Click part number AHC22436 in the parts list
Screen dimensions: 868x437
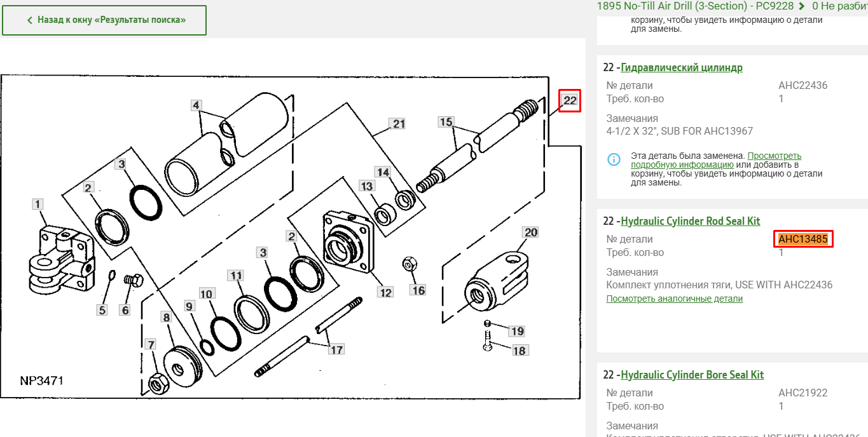coord(803,85)
